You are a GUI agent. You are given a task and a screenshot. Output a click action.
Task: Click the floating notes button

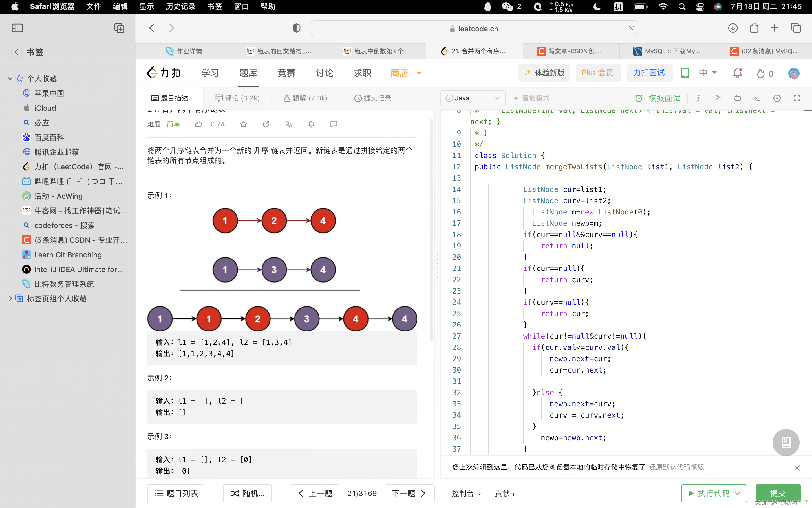[x=786, y=442]
